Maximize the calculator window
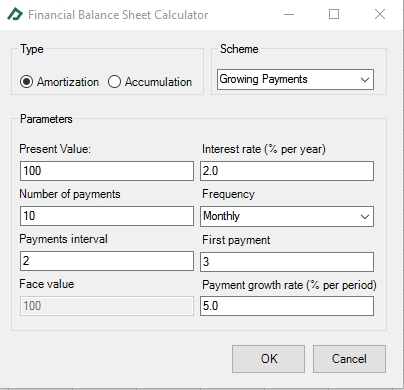 tap(334, 14)
